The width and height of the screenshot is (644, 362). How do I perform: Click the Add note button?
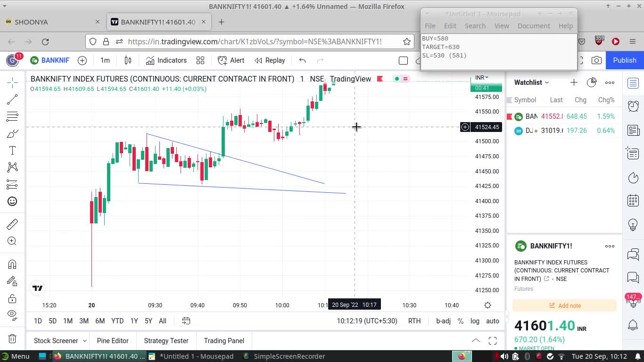tap(565, 305)
